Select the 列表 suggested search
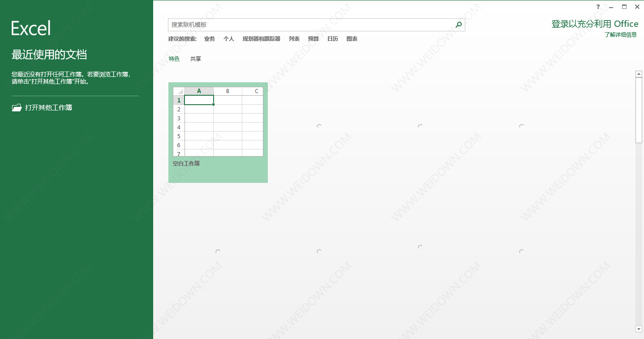This screenshot has width=644, height=339. pyautogui.click(x=294, y=39)
